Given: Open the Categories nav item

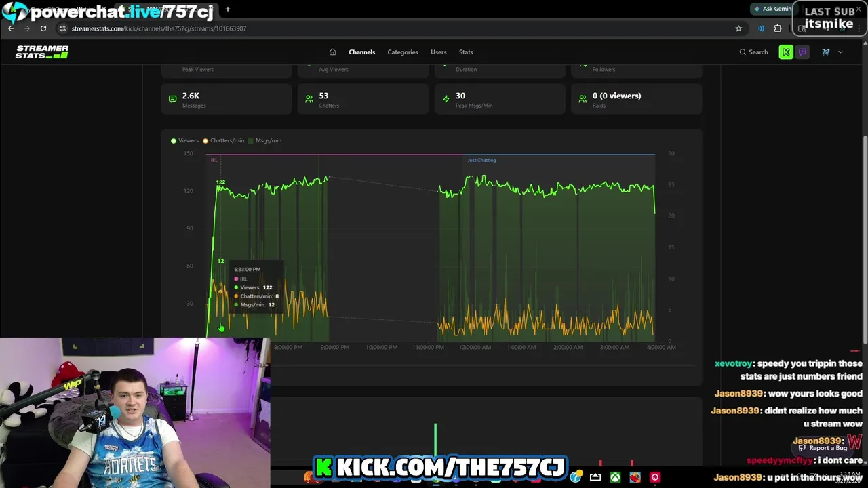Looking at the screenshot, I should click(403, 52).
